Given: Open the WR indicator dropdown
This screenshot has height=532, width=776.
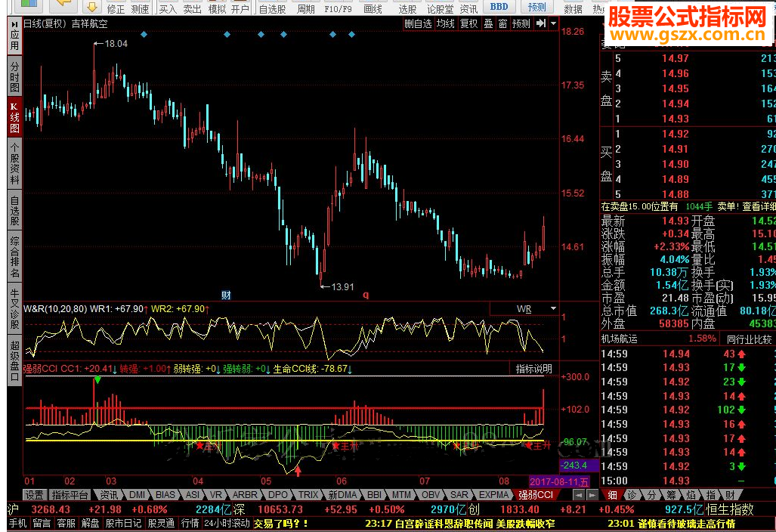Looking at the screenshot, I should pyautogui.click(x=553, y=309).
